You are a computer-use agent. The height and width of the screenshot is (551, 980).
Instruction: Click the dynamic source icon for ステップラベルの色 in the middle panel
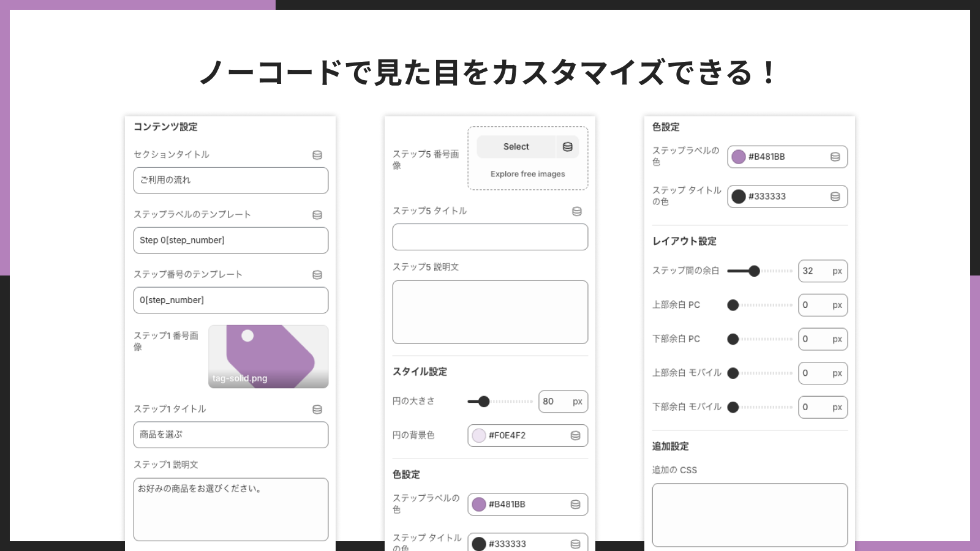[575, 504]
